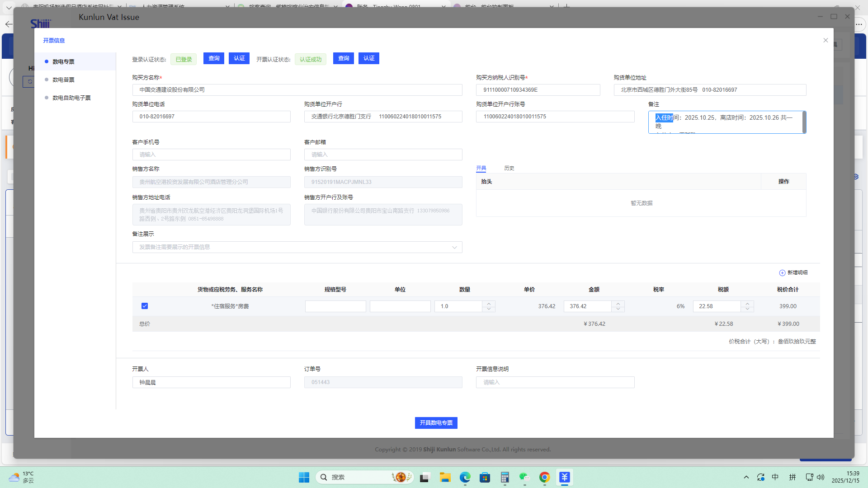Click the 开具数电专票 button
The height and width of the screenshot is (488, 868).
tap(436, 423)
